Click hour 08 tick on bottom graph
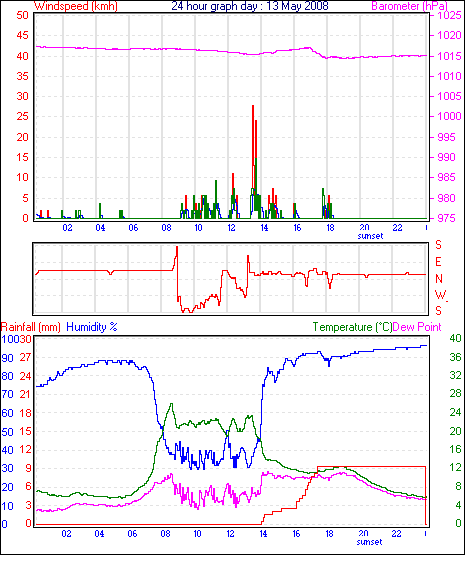 (165, 534)
